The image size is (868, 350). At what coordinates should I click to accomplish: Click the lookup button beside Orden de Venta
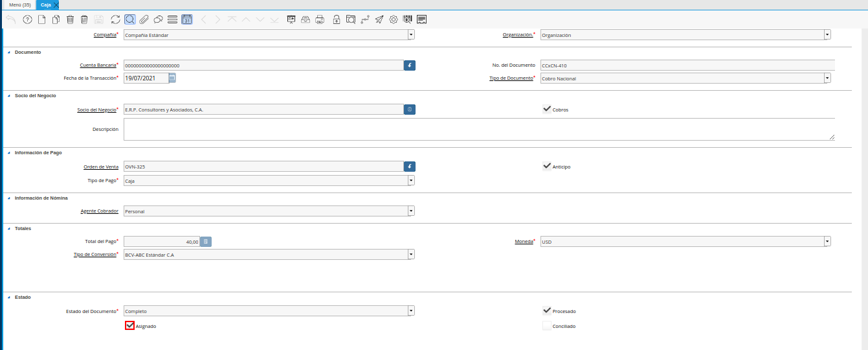pyautogui.click(x=410, y=167)
